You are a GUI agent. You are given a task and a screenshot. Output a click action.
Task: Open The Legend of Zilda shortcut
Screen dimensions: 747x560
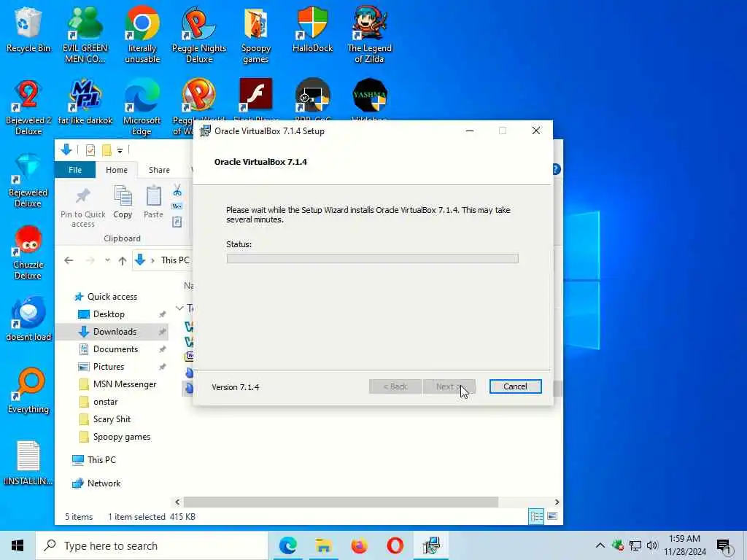(x=369, y=34)
